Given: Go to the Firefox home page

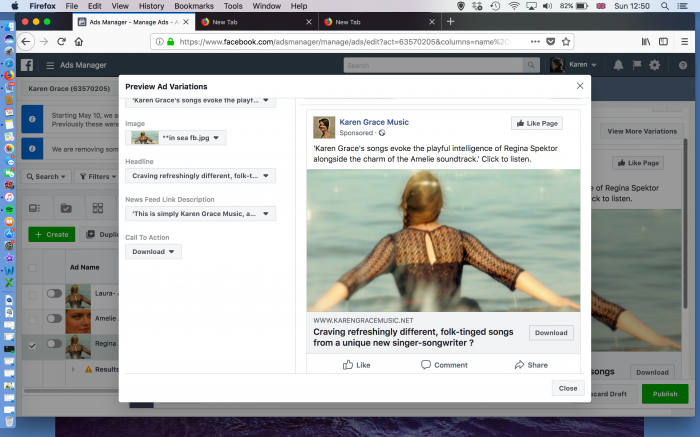Looking at the screenshot, I should pos(79,42).
